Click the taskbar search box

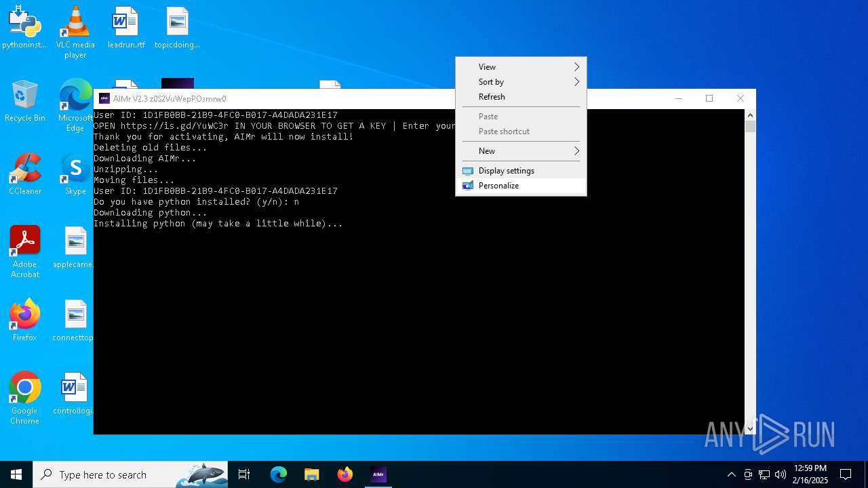point(130,474)
